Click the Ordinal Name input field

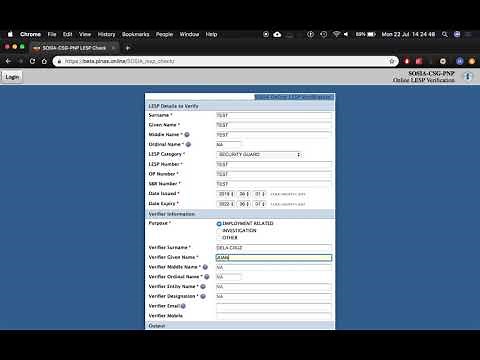pos(228,145)
